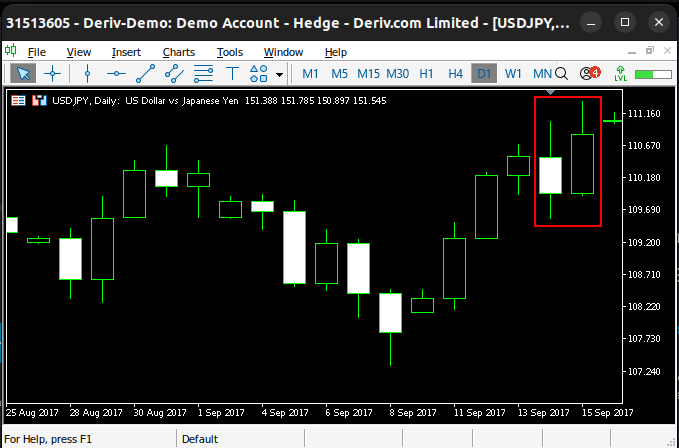This screenshot has width=679, height=448.
Task: Open the View menu
Action: pyautogui.click(x=79, y=52)
